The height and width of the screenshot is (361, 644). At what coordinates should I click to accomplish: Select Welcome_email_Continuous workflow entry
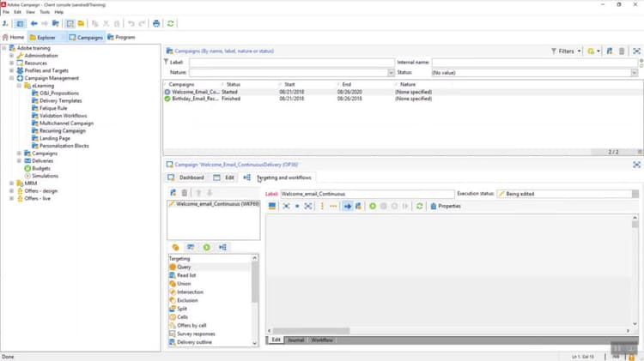(x=214, y=204)
